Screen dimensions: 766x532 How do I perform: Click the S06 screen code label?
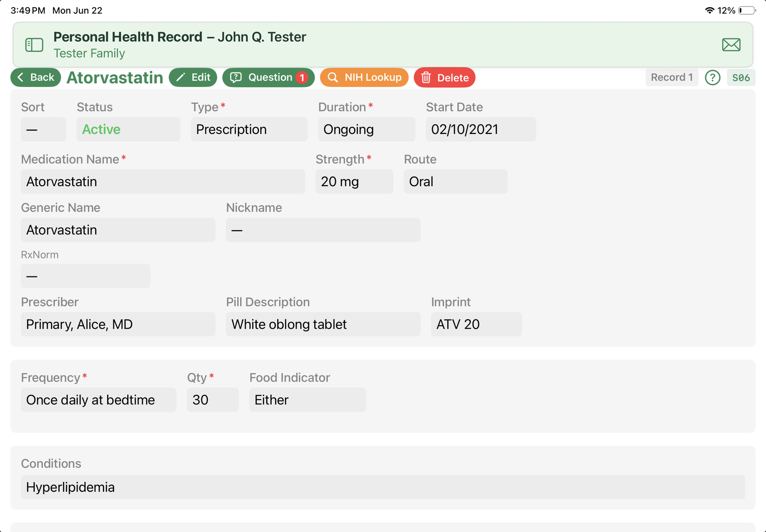pos(741,78)
